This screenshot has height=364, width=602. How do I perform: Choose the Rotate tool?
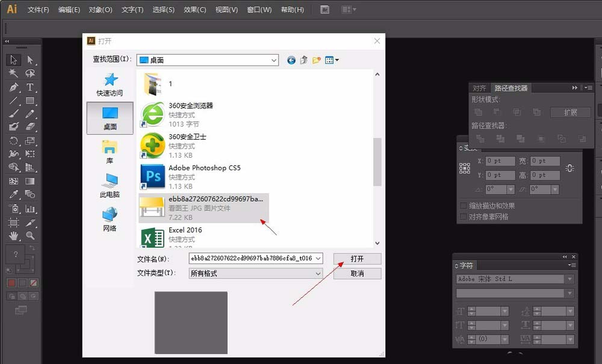tap(13, 140)
